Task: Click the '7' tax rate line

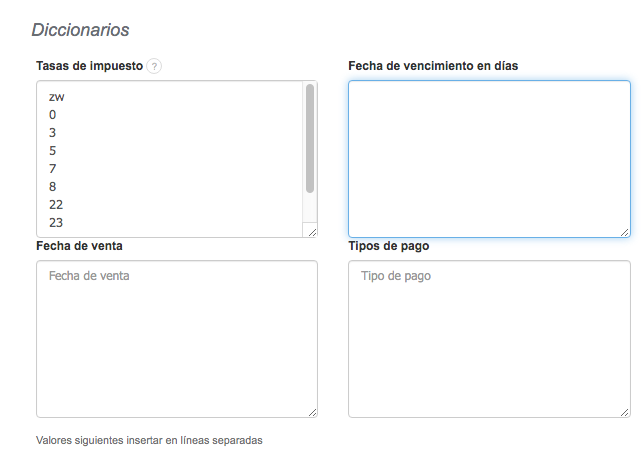Action: click(53, 169)
